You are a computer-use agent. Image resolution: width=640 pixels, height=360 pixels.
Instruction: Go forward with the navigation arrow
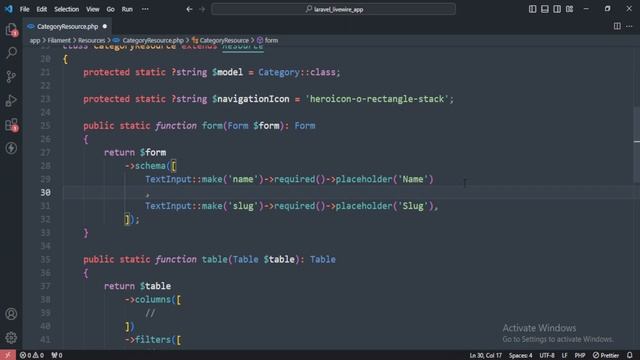coord(202,9)
